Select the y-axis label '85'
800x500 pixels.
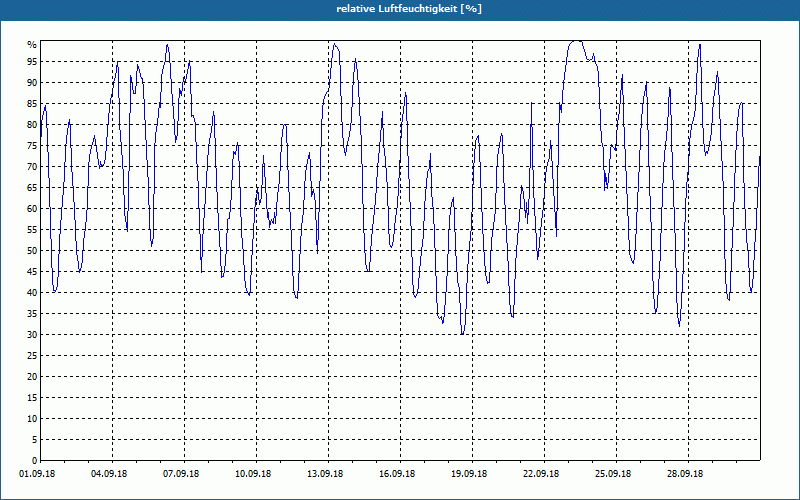32,104
